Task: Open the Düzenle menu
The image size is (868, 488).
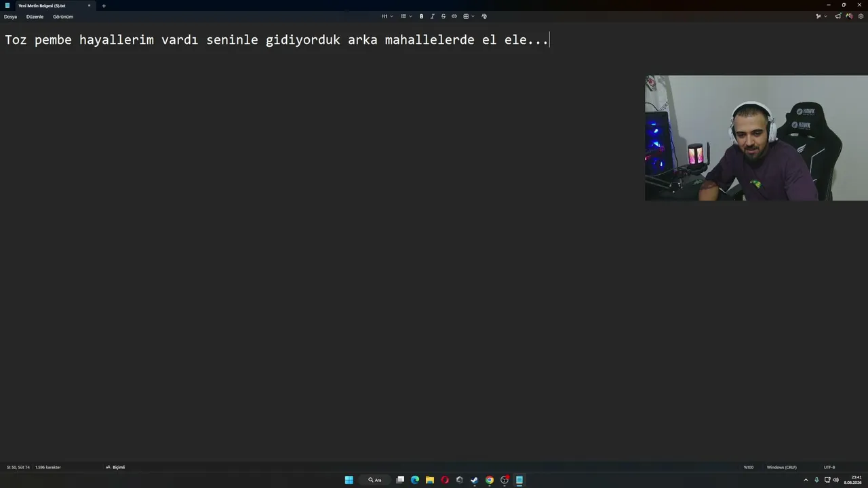Action: point(35,16)
